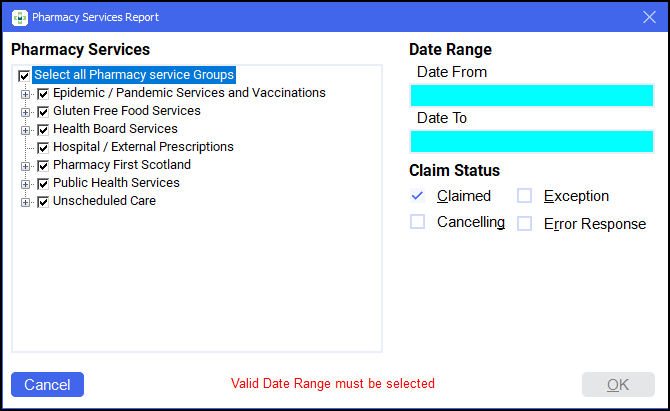Click the Pharmacy Services Report title icon

click(x=19, y=17)
